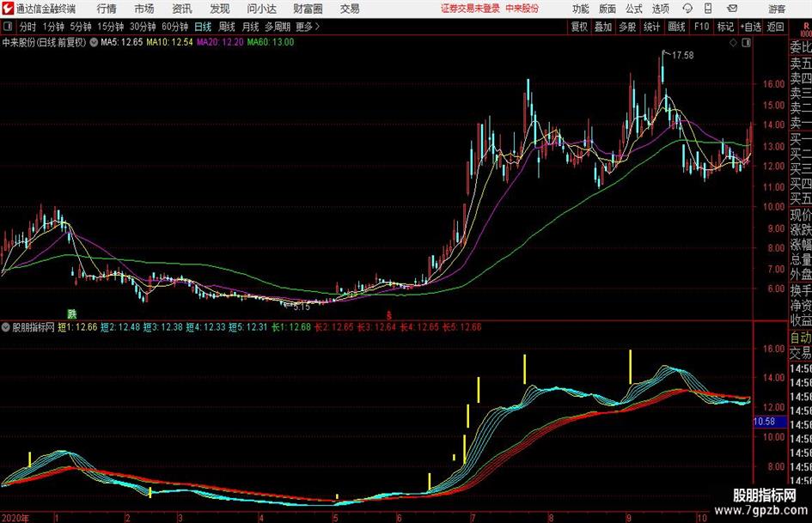Click the 标记 mark button

(725, 27)
